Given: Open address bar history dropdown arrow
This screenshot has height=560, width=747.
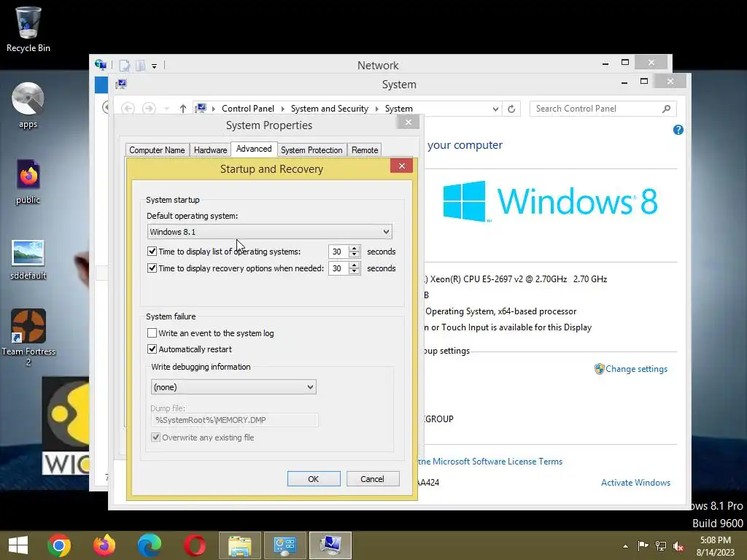Looking at the screenshot, I should [495, 109].
